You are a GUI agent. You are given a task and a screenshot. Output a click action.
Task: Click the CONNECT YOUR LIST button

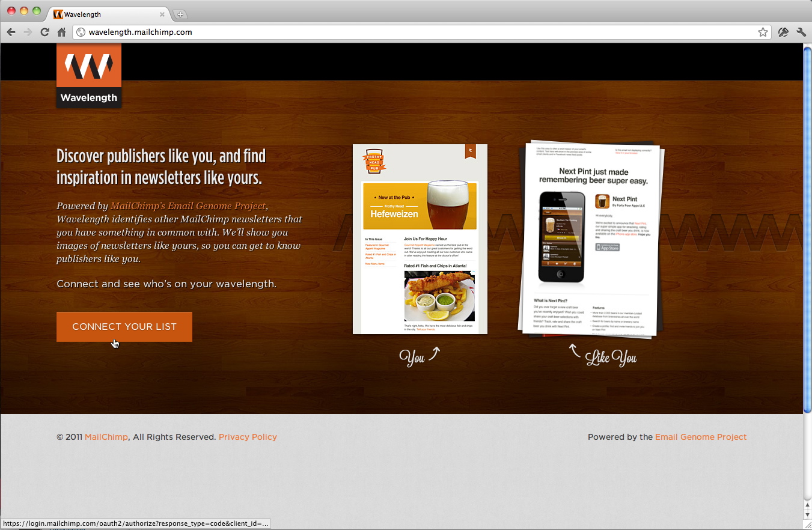pyautogui.click(x=124, y=327)
